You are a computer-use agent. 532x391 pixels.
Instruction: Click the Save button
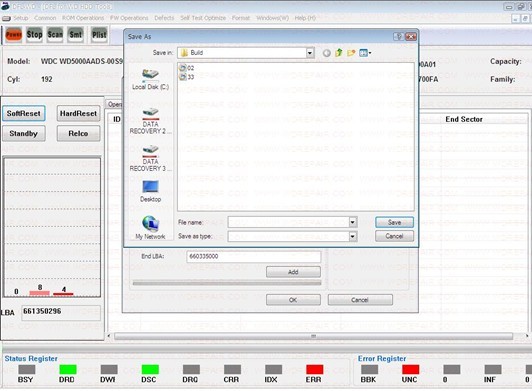coord(394,222)
